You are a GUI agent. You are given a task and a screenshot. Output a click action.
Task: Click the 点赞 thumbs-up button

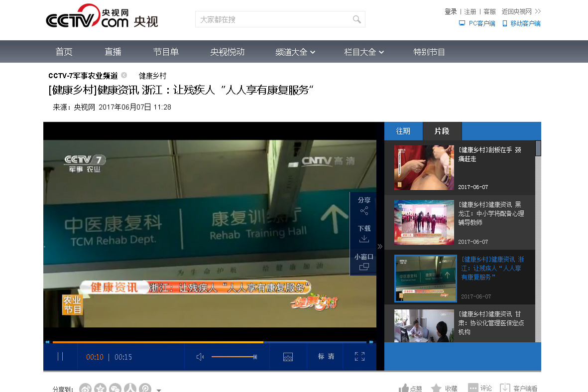point(410,388)
